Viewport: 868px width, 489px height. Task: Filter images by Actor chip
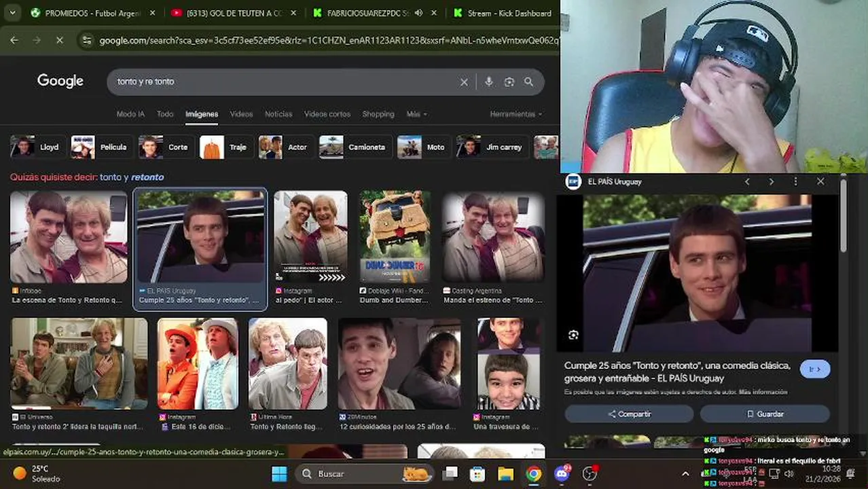click(286, 147)
